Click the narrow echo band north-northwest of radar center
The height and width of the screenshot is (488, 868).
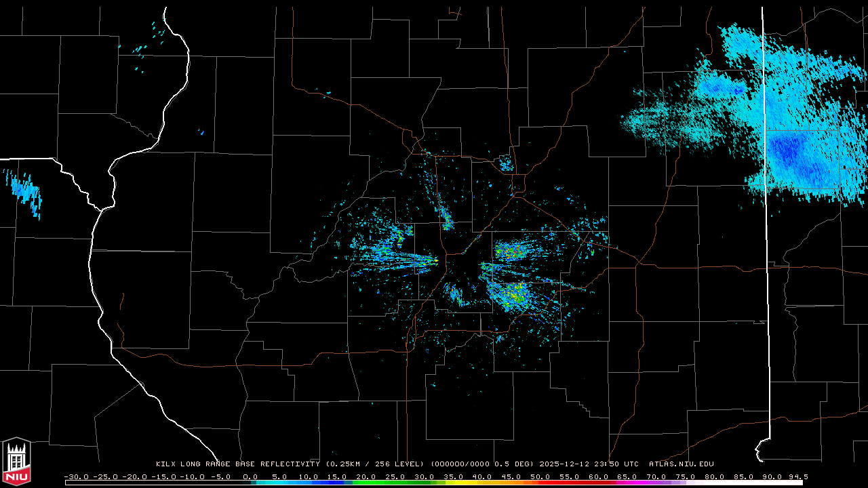click(x=444, y=213)
